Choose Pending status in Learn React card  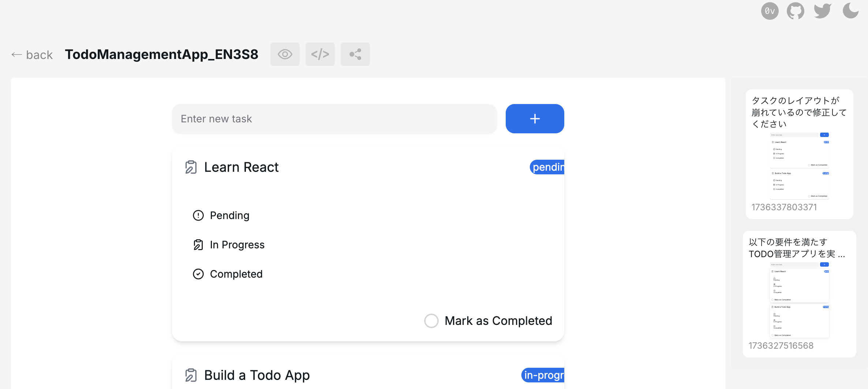(229, 215)
